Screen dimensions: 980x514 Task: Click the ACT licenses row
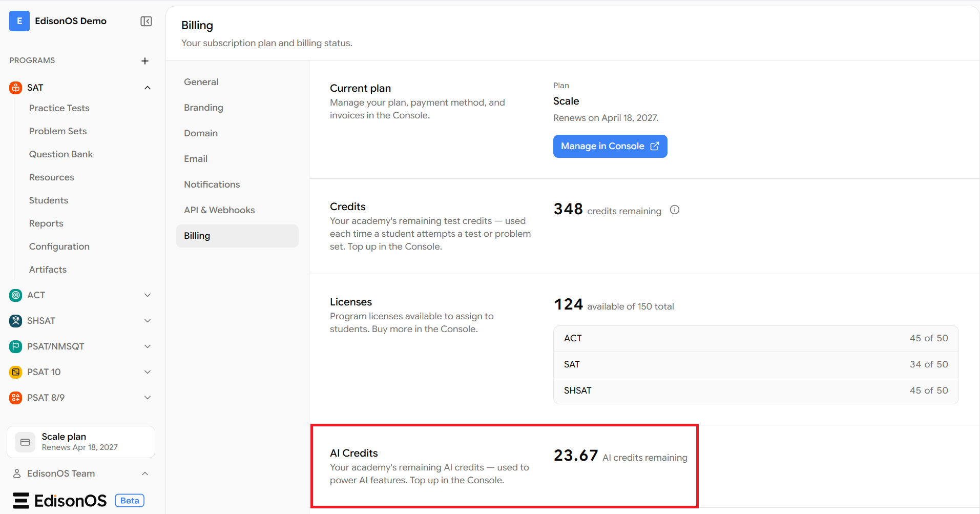pos(756,338)
